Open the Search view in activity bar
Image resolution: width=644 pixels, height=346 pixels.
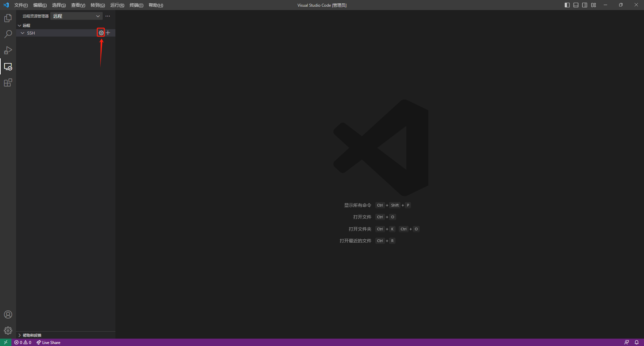pyautogui.click(x=8, y=34)
